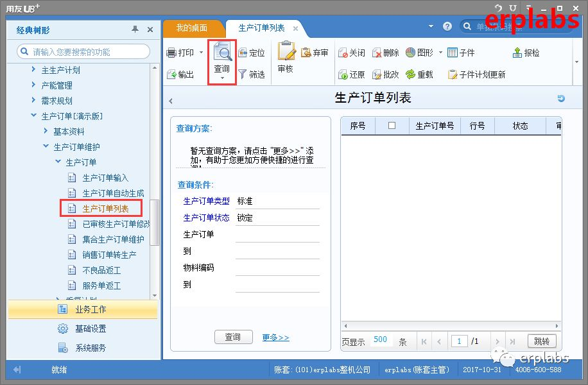Open the 业务工作 section
This screenshot has width=588, height=385.
pos(83,309)
